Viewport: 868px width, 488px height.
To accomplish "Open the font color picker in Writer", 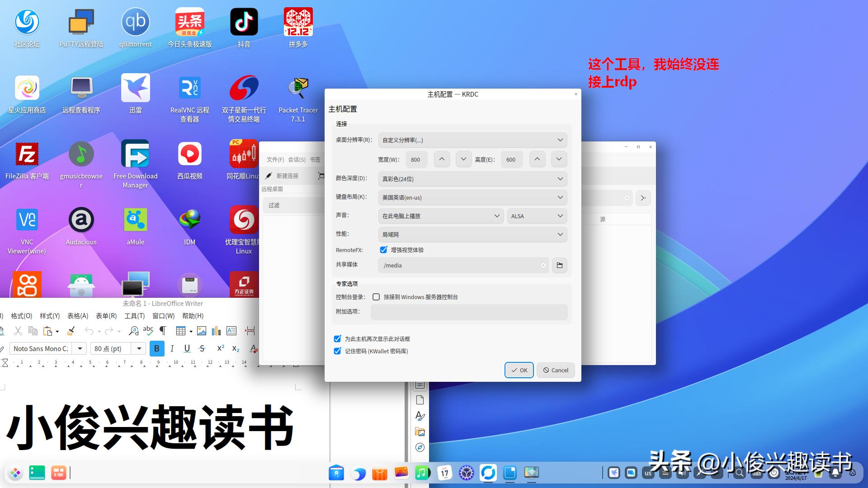I will pyautogui.click(x=254, y=348).
